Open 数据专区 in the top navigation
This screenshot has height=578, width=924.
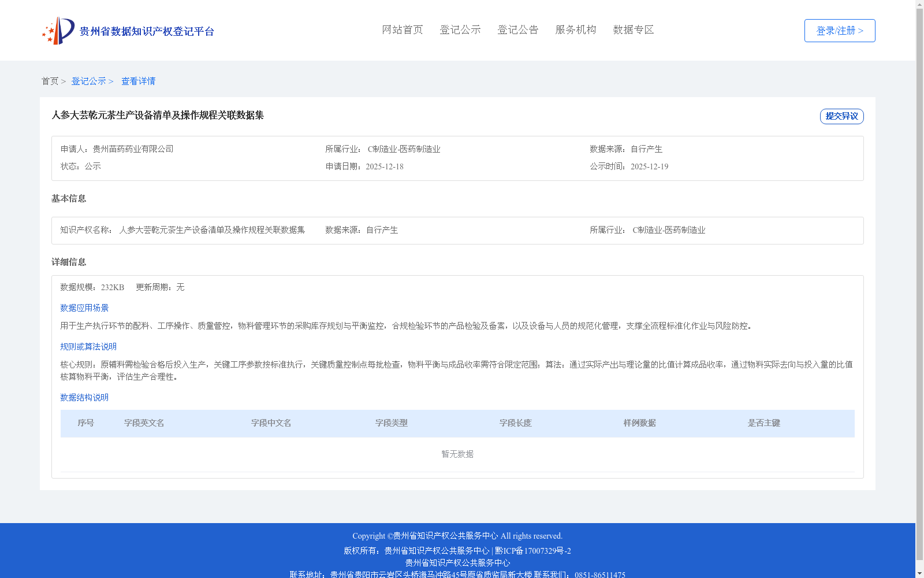tap(634, 29)
